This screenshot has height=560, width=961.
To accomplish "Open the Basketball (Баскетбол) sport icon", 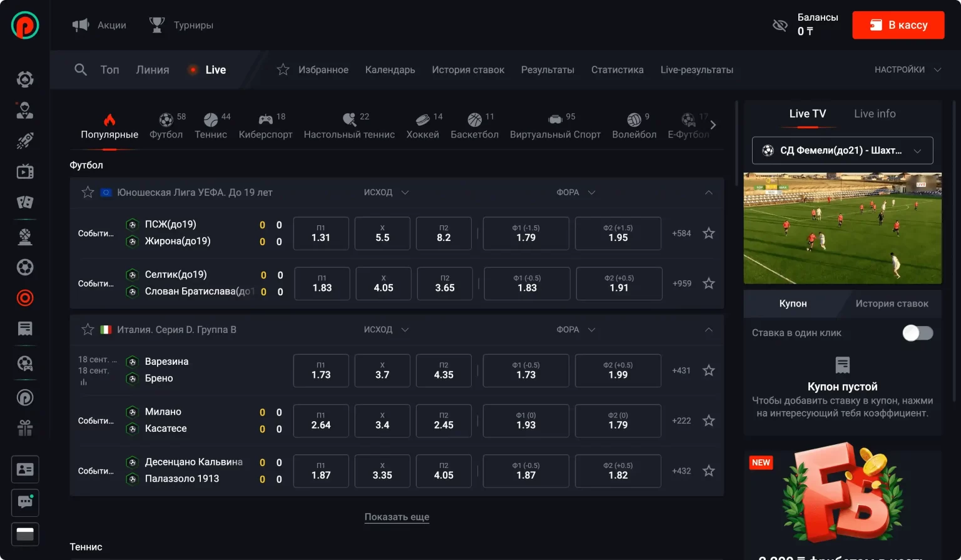I will pos(475,120).
